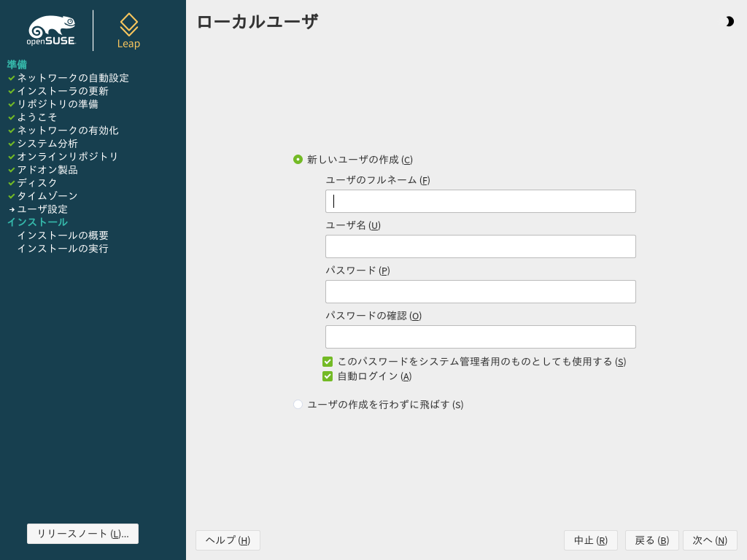Toggle dark mode moon icon

point(729,22)
